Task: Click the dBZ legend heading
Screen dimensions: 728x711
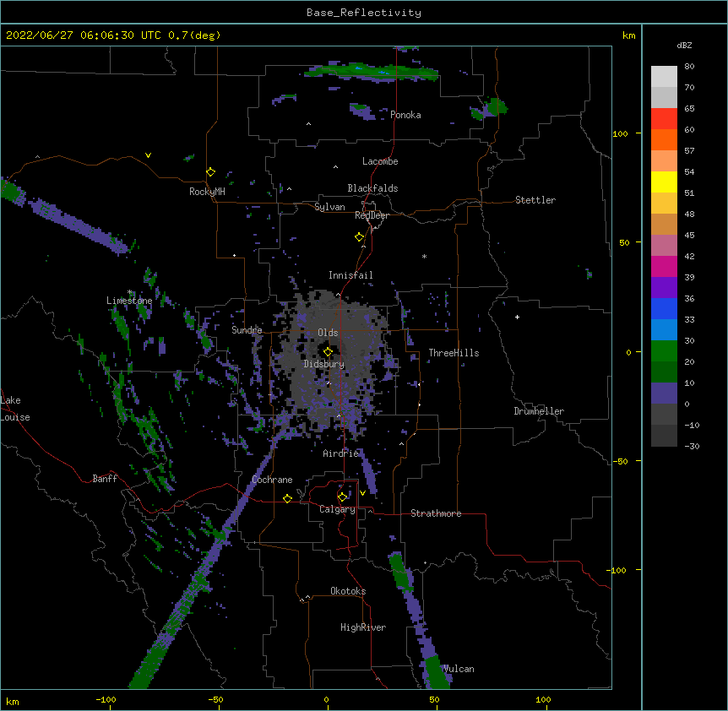Action: tap(684, 46)
